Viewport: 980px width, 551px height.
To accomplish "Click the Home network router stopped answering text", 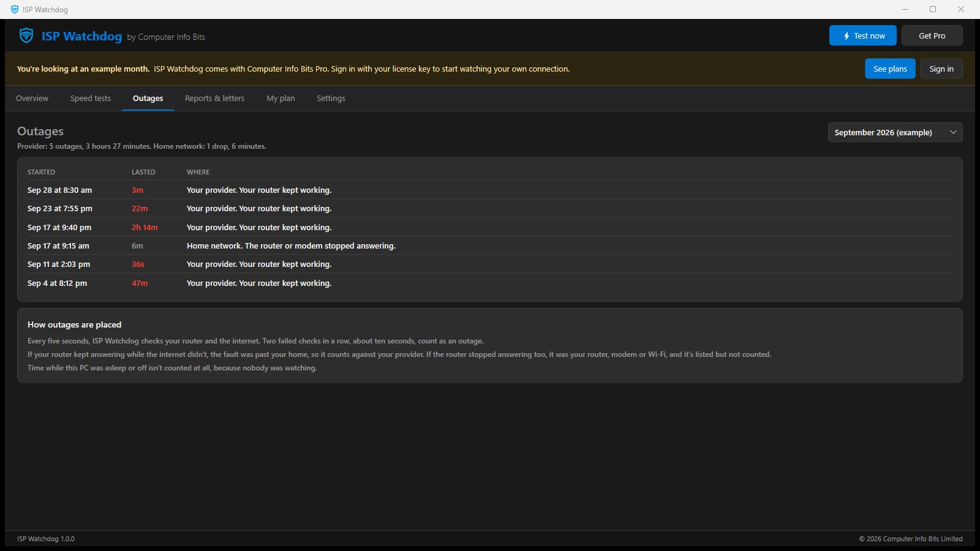I will click(x=291, y=246).
